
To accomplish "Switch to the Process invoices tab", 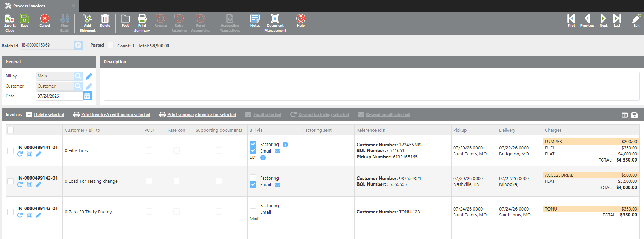I will click(x=29, y=6).
